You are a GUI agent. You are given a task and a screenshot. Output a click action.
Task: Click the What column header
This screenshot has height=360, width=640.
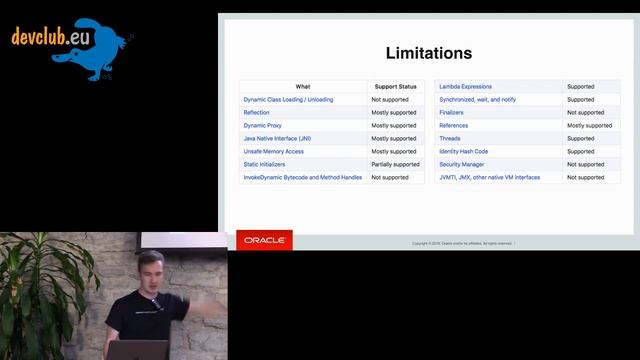303,87
